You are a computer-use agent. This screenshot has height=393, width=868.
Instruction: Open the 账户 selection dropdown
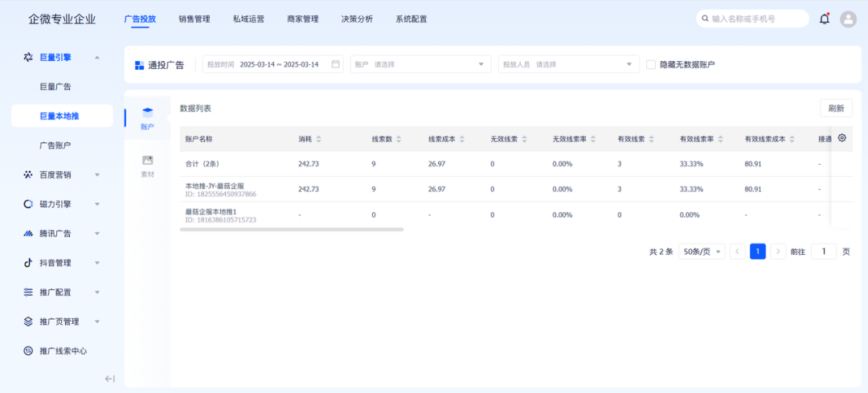pos(420,64)
